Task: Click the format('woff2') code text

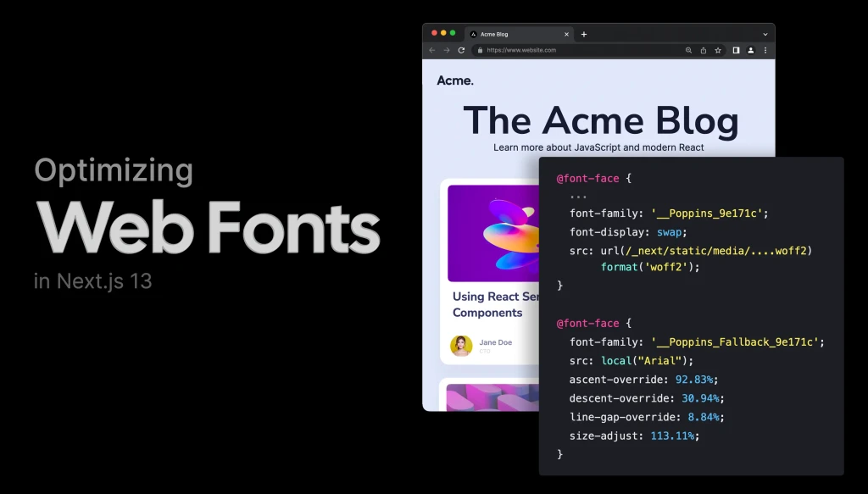Action: [x=647, y=267]
